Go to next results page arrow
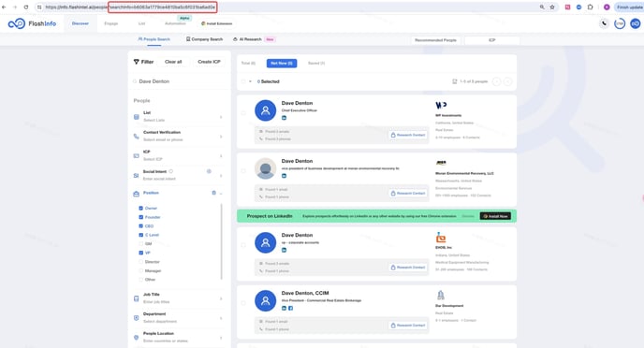The width and height of the screenshot is (644, 348). 508,81
